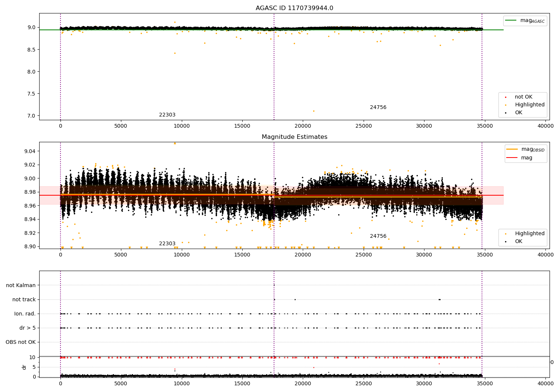This screenshot has width=560, height=392.
Task: Click the '24756' annotation in the middle plot
Action: (x=378, y=236)
